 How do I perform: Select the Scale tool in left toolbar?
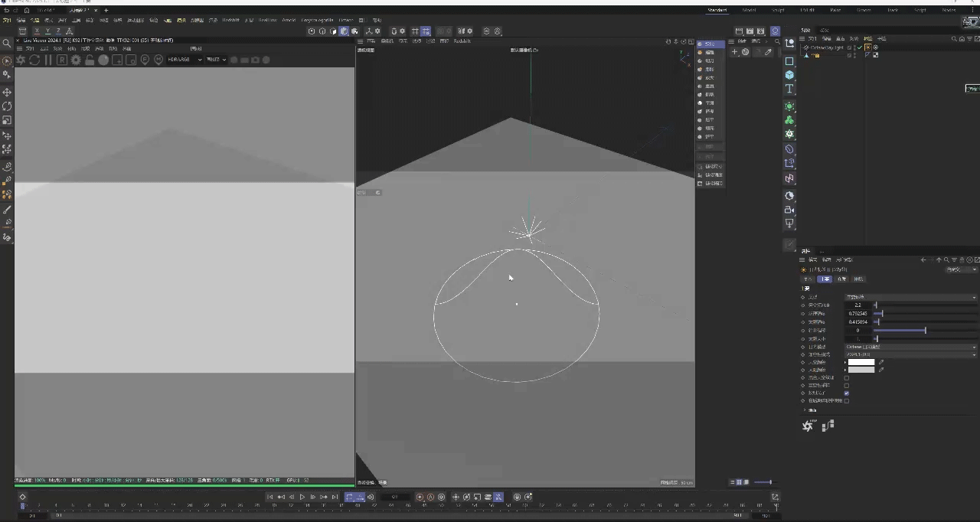pyautogui.click(x=7, y=120)
